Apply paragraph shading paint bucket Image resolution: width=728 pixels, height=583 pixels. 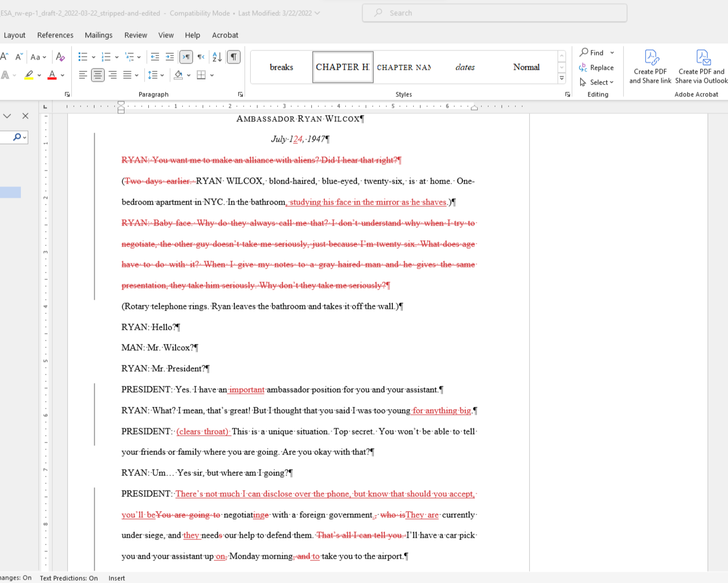click(178, 75)
